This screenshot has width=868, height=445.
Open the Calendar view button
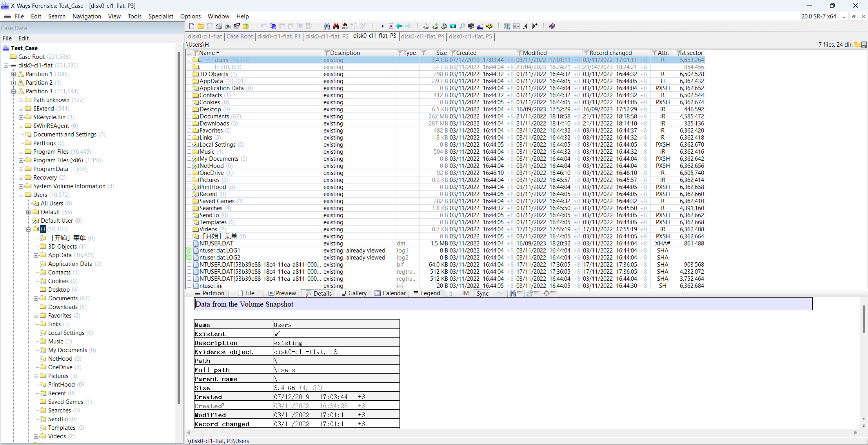click(390, 293)
